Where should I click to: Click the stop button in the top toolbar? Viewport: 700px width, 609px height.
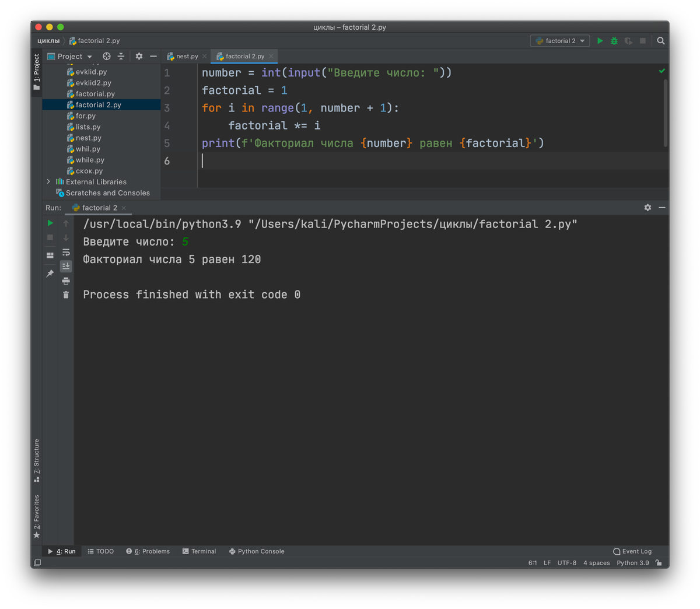pos(643,41)
